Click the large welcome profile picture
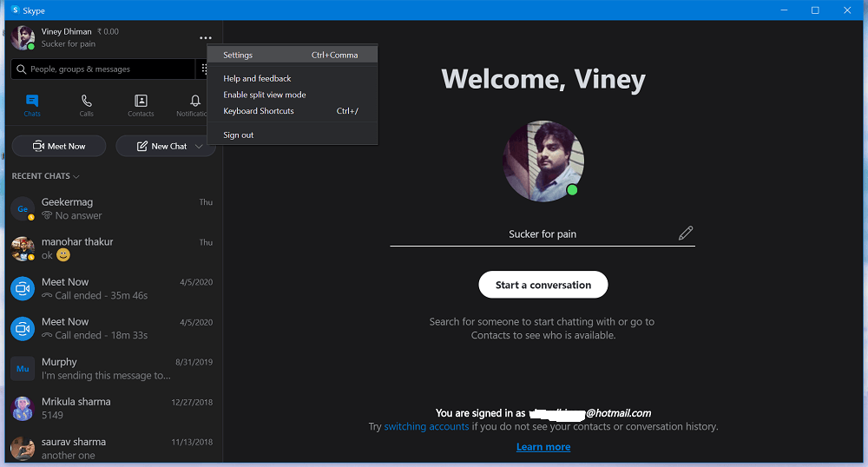868x467 pixels. [x=543, y=161]
